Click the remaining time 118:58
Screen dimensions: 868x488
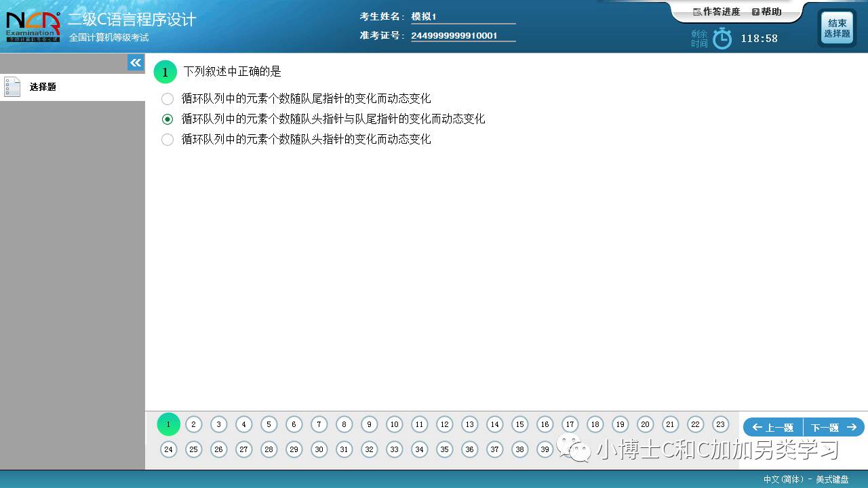coord(759,39)
